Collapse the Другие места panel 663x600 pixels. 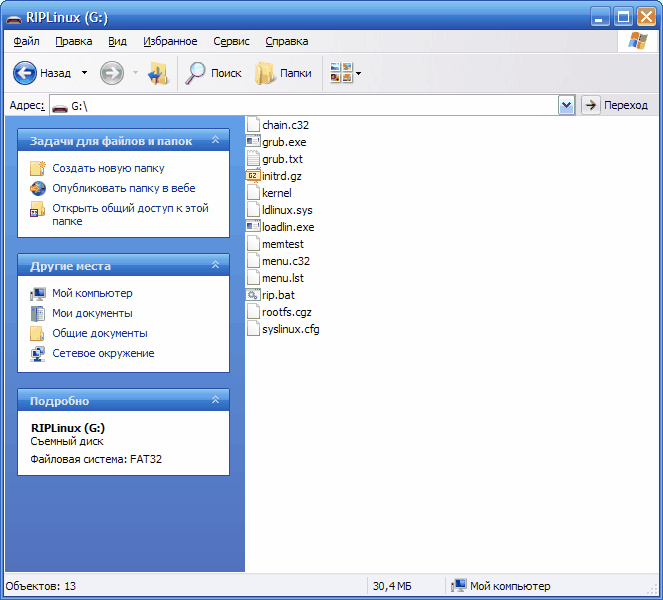(x=215, y=265)
